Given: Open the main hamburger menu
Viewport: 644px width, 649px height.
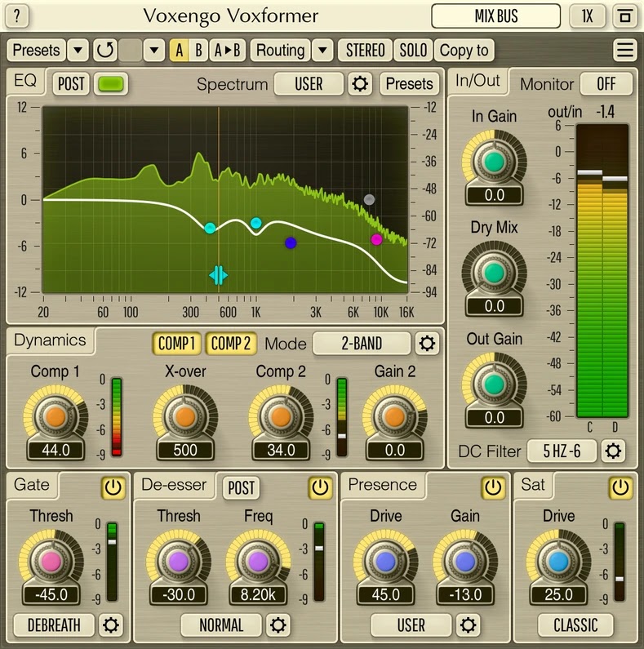Looking at the screenshot, I should point(624,50).
